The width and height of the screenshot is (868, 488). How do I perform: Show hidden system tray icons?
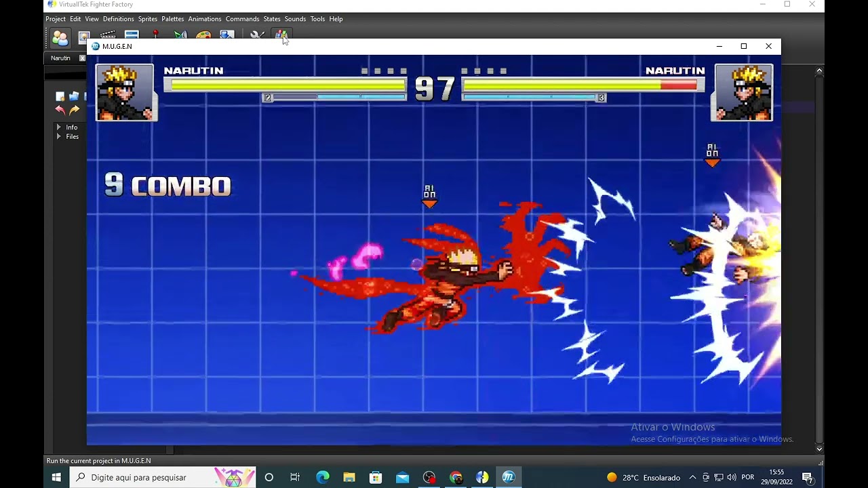pyautogui.click(x=692, y=477)
